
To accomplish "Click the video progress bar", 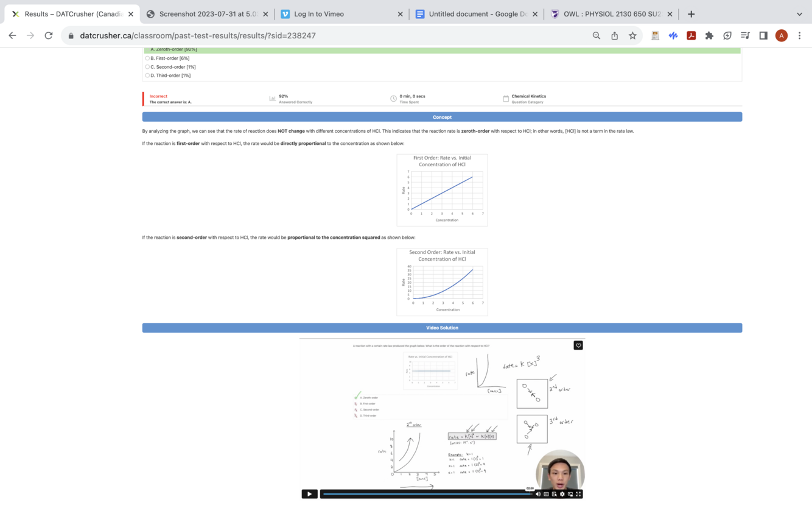I will point(427,494).
